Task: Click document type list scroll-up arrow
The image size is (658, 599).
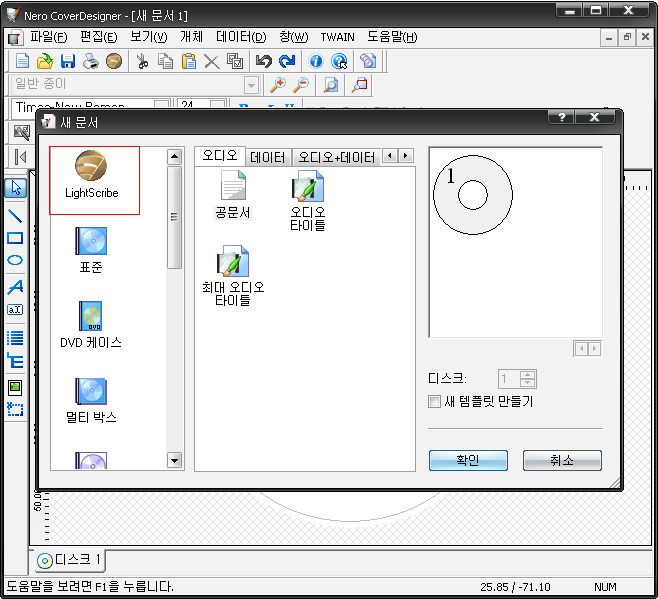Action: point(174,157)
